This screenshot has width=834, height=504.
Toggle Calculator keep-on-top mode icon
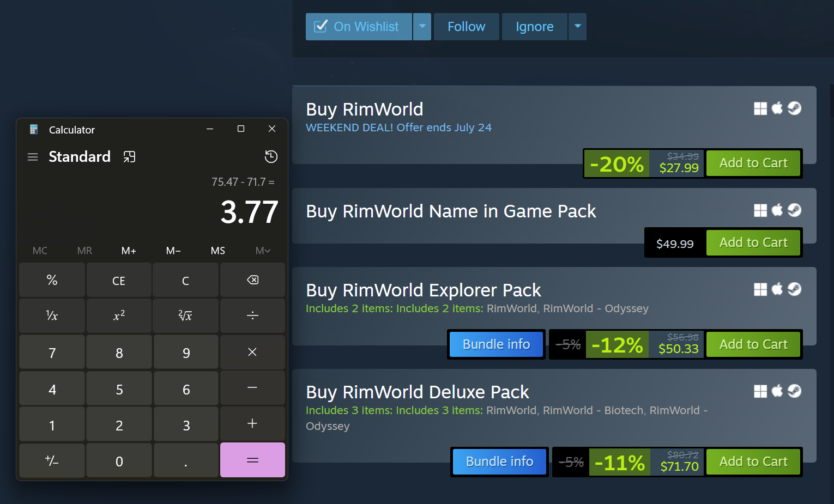tap(129, 157)
